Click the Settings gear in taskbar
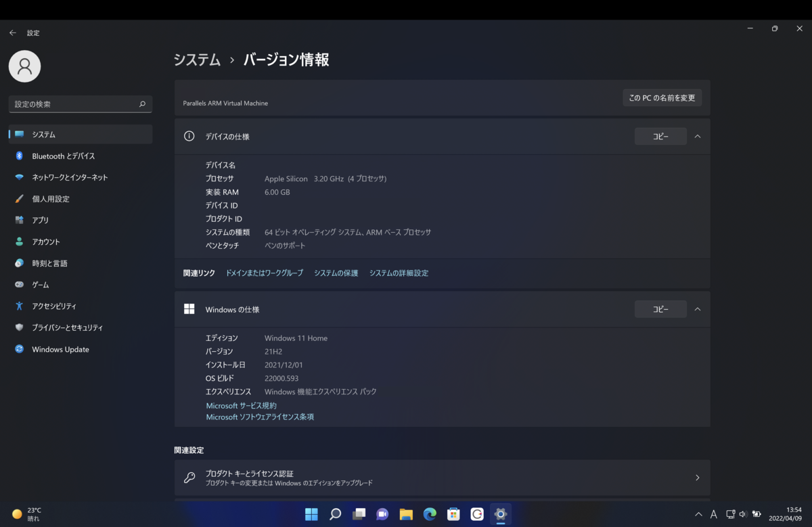The height and width of the screenshot is (527, 812). [501, 514]
